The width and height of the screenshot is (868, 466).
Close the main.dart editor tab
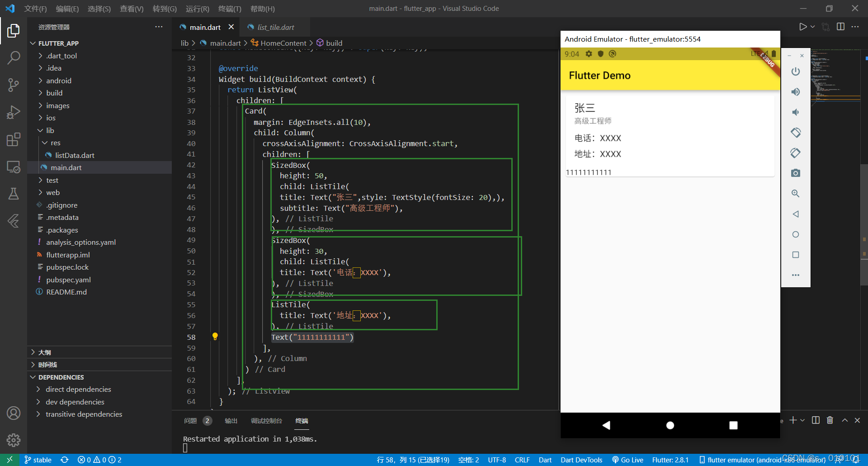231,27
